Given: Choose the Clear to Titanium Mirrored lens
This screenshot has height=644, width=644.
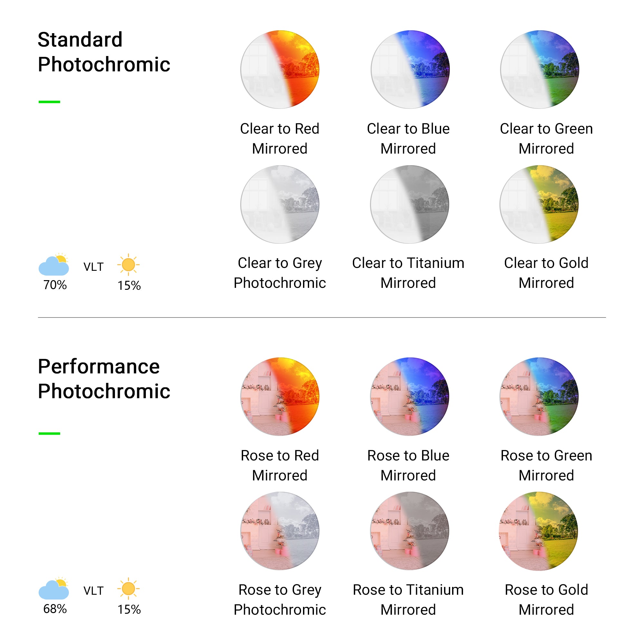Looking at the screenshot, I should [x=409, y=204].
